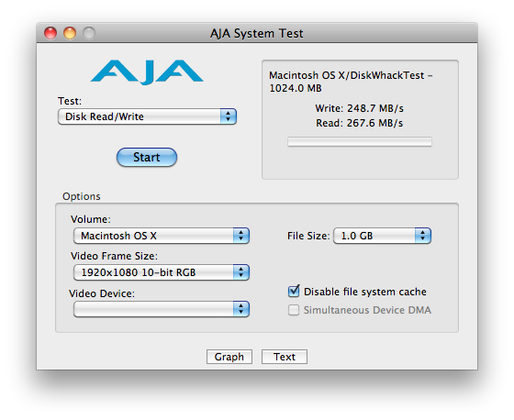
Task: Click the Video Frame Size arrows icon
Action: tap(241, 272)
